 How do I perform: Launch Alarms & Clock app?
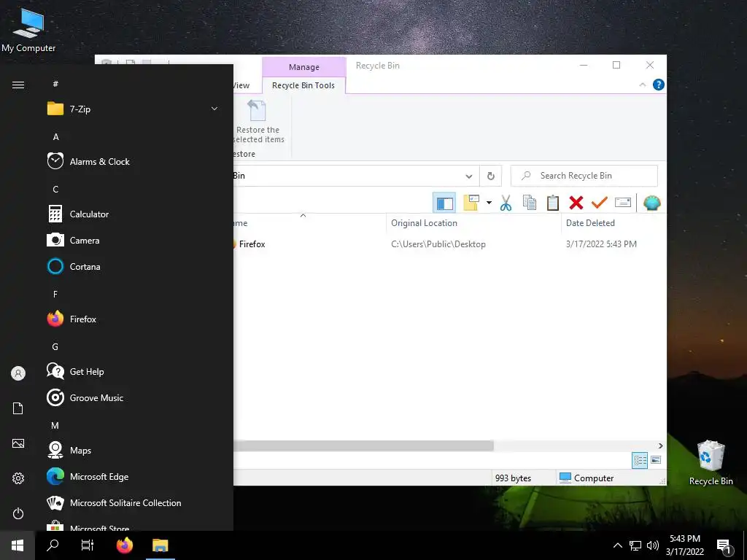click(133, 161)
